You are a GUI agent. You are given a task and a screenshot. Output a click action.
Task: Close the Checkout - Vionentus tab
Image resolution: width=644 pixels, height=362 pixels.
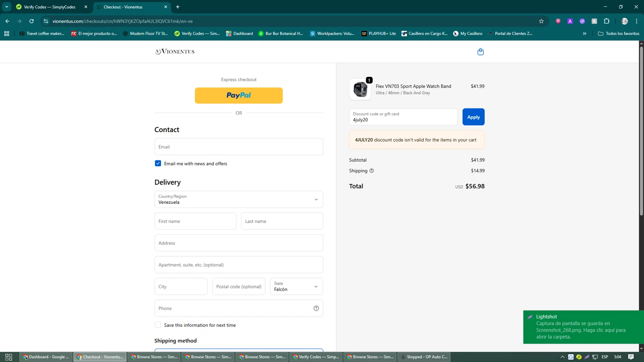(166, 7)
